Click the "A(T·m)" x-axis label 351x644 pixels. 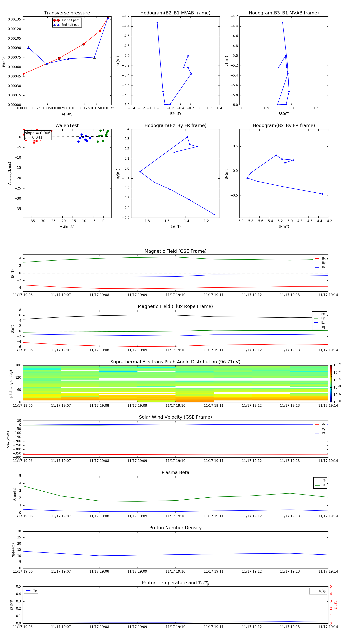(67, 114)
